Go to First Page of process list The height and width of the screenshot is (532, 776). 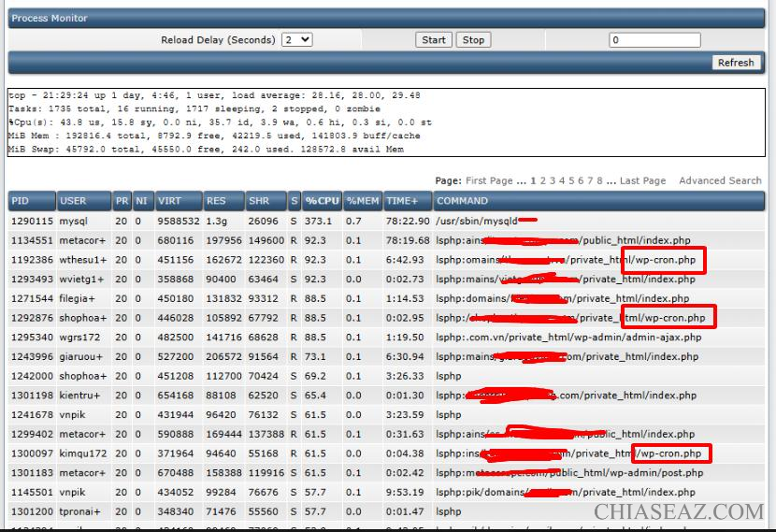pyautogui.click(x=489, y=180)
